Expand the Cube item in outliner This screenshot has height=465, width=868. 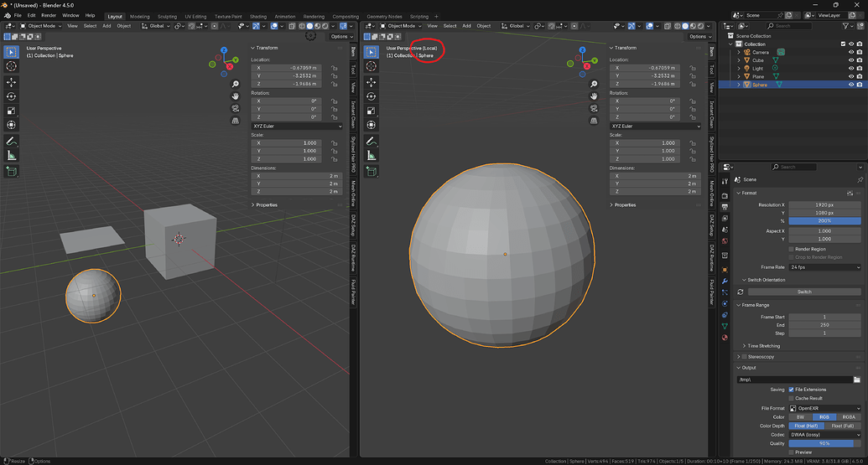coord(739,60)
